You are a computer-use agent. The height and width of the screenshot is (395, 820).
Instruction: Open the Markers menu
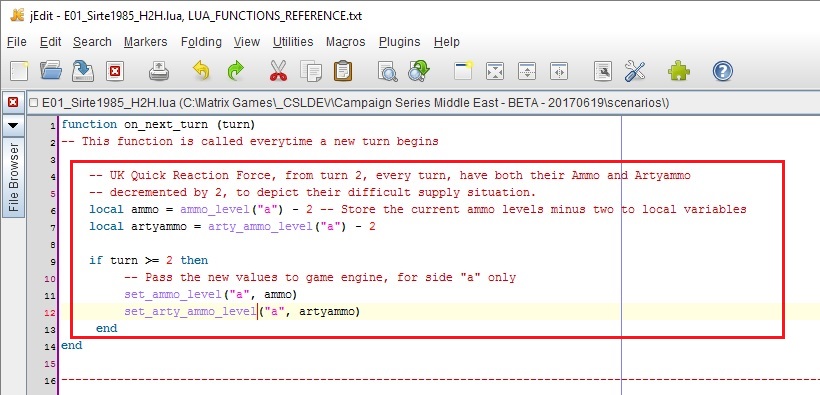[145, 42]
